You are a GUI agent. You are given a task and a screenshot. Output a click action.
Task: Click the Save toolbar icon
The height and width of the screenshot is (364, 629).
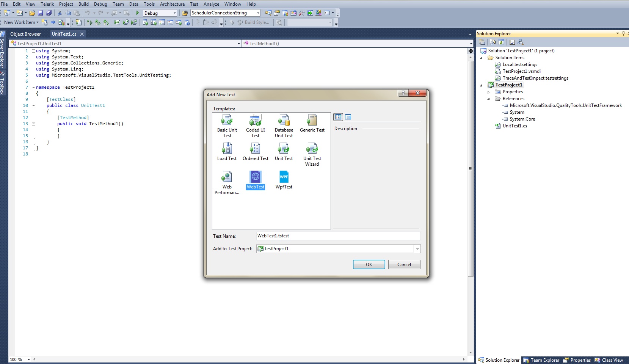pyautogui.click(x=41, y=13)
